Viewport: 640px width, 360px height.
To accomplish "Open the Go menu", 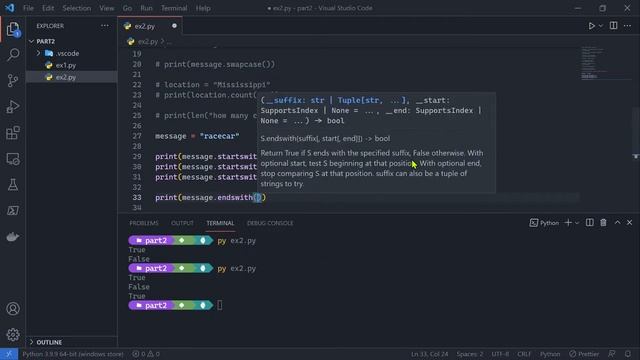I will click(x=127, y=8).
